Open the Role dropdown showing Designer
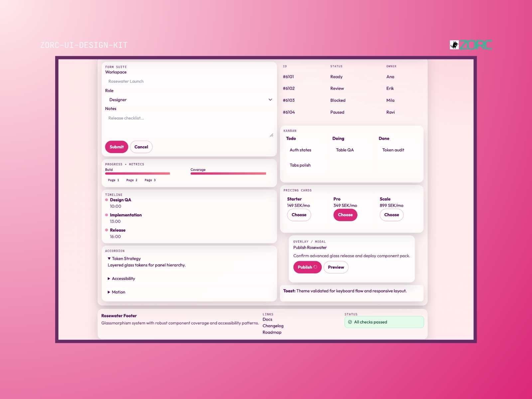This screenshot has height=399, width=532. (x=189, y=100)
